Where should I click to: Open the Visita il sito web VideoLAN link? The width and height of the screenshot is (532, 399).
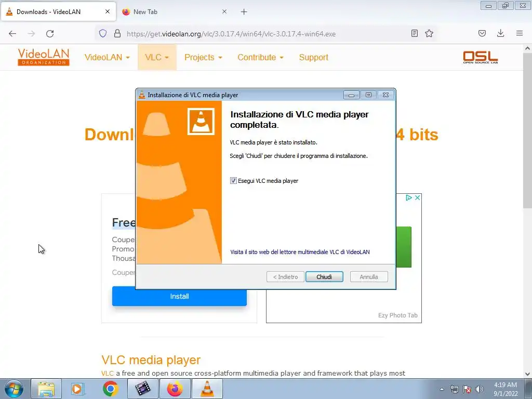point(300,252)
